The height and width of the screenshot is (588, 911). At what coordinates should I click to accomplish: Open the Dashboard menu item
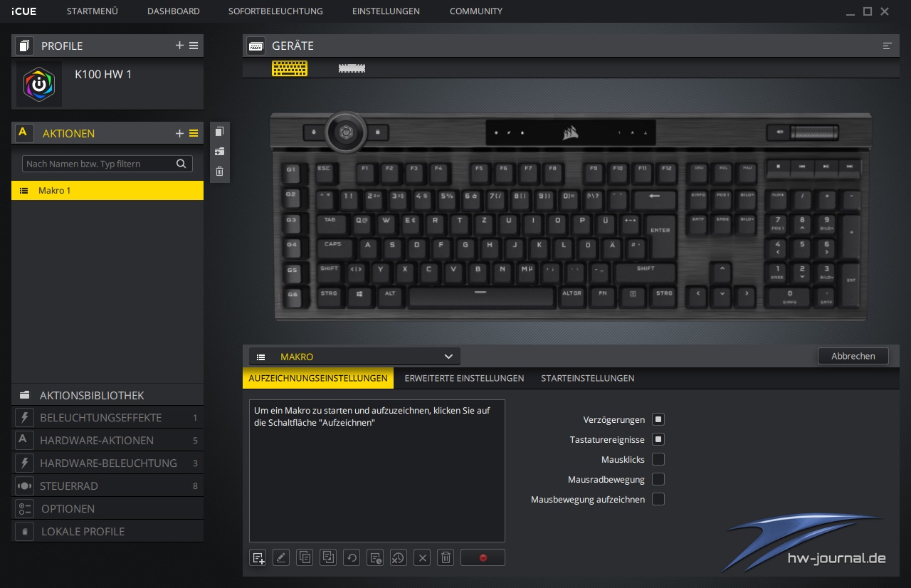(173, 11)
